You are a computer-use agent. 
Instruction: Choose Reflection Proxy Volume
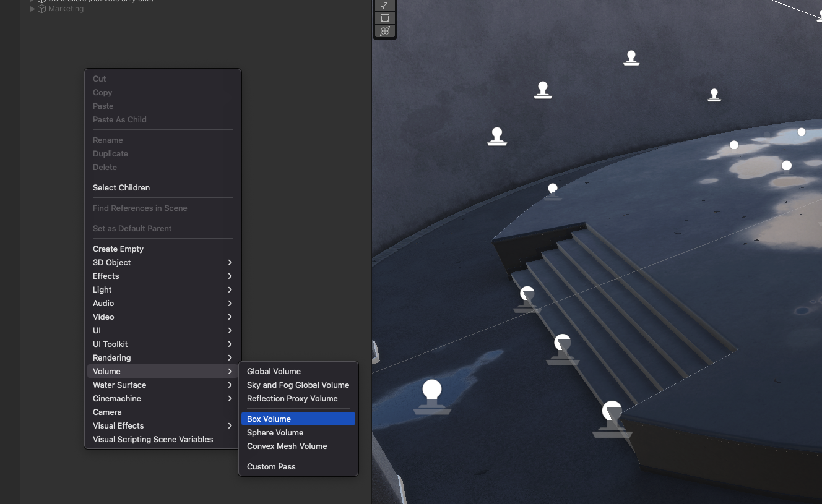298,398
